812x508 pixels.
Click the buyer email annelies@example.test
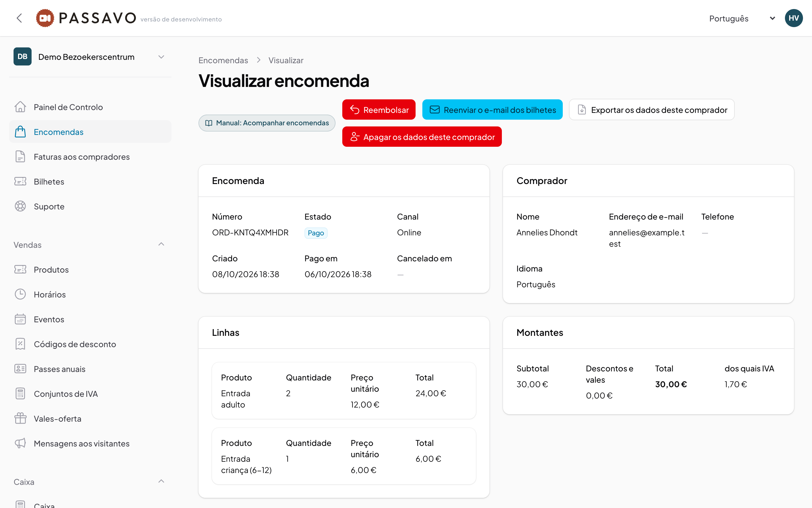pos(646,238)
